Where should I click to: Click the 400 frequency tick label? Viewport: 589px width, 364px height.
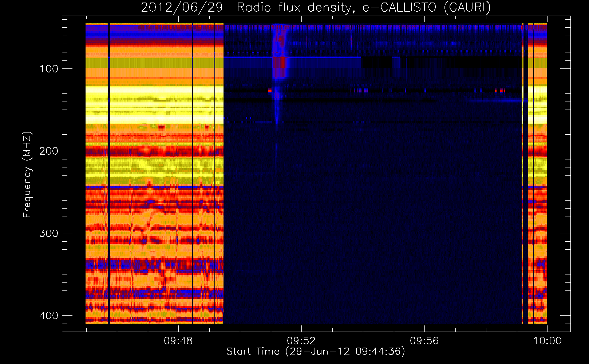point(49,316)
